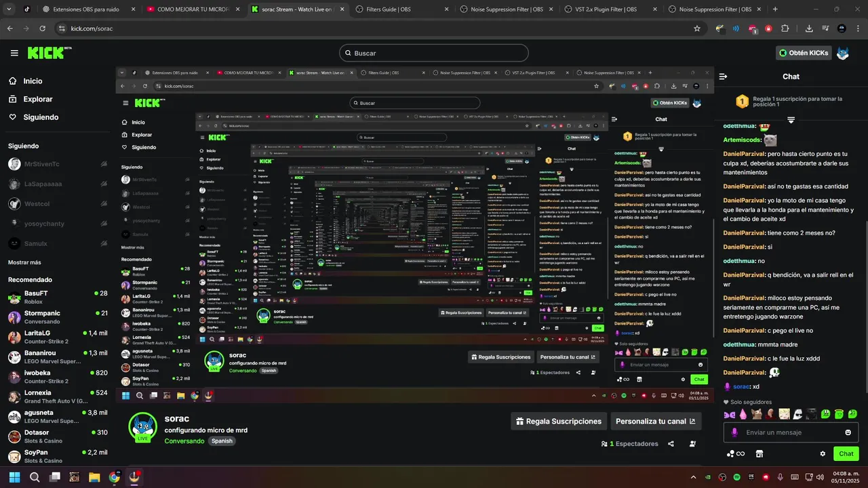Insert the pink crystal emote

click(743, 413)
